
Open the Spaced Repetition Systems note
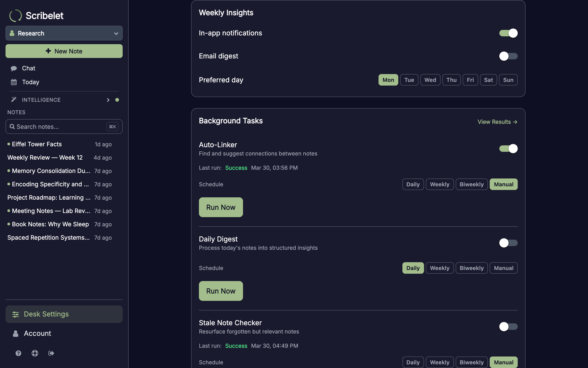click(59, 238)
